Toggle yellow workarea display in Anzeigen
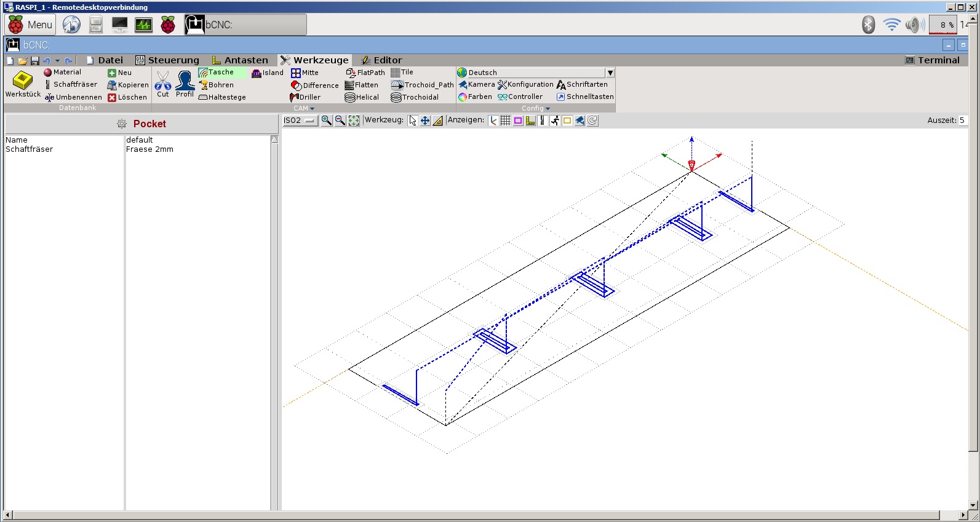The height and width of the screenshot is (522, 980). point(567,121)
